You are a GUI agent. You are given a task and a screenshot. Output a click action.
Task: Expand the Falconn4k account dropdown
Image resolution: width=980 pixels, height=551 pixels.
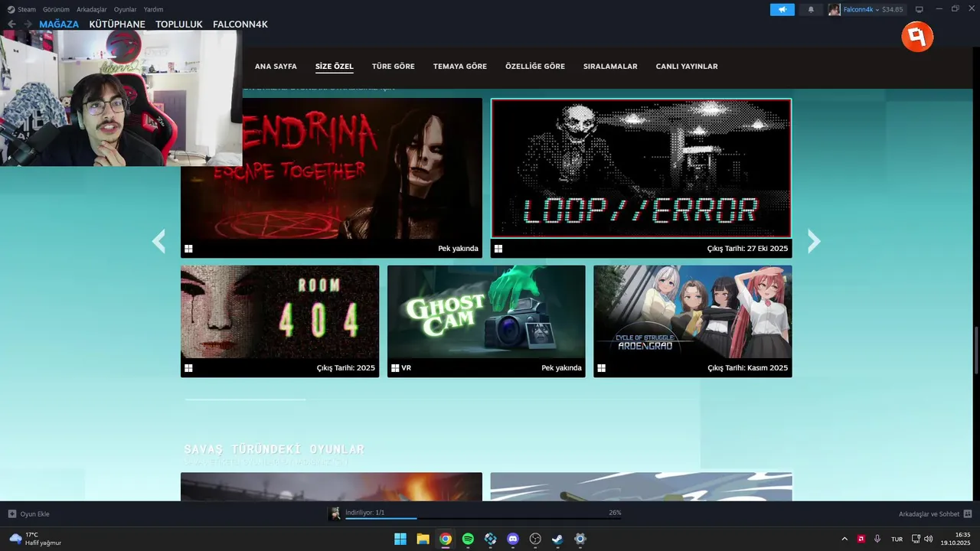point(877,9)
